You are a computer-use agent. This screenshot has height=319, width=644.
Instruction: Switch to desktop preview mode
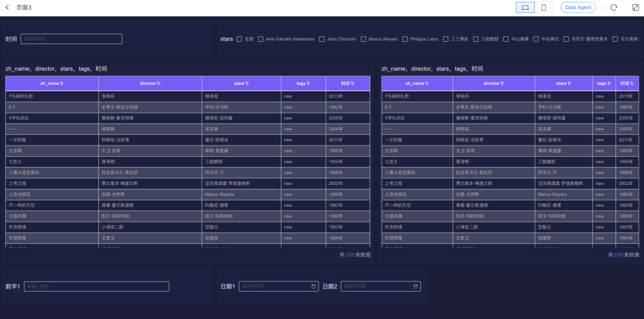(x=525, y=7)
